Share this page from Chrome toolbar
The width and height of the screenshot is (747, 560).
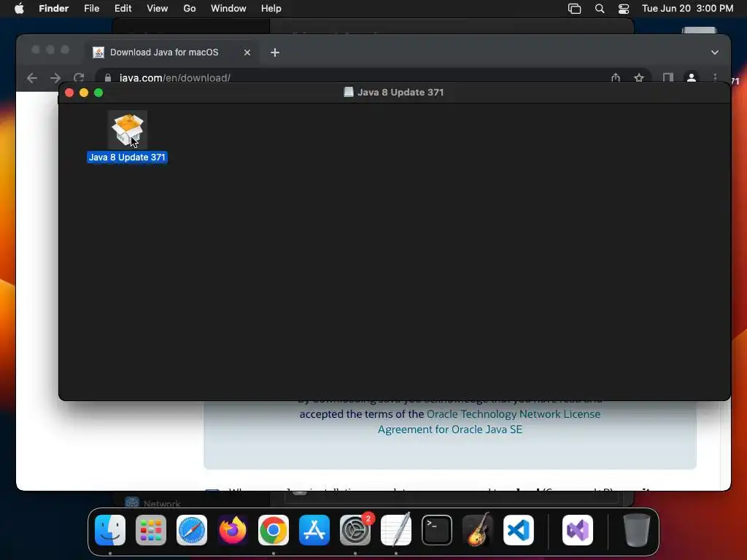coord(616,77)
